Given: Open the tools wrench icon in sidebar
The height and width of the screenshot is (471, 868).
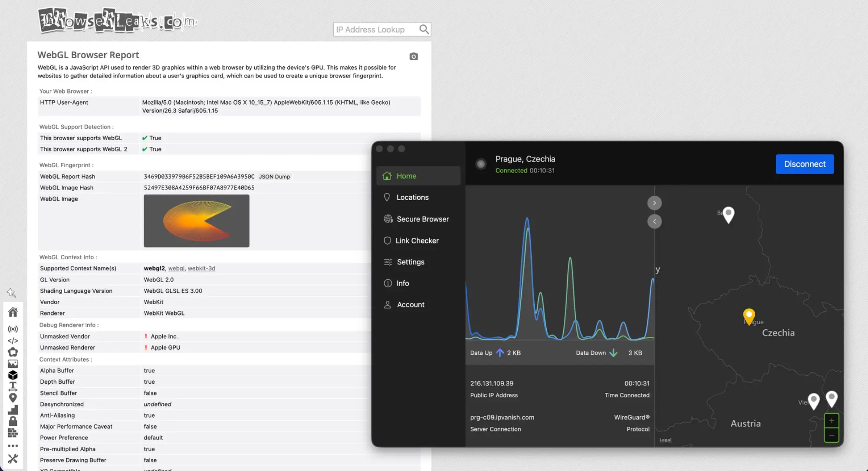Looking at the screenshot, I should [13, 458].
